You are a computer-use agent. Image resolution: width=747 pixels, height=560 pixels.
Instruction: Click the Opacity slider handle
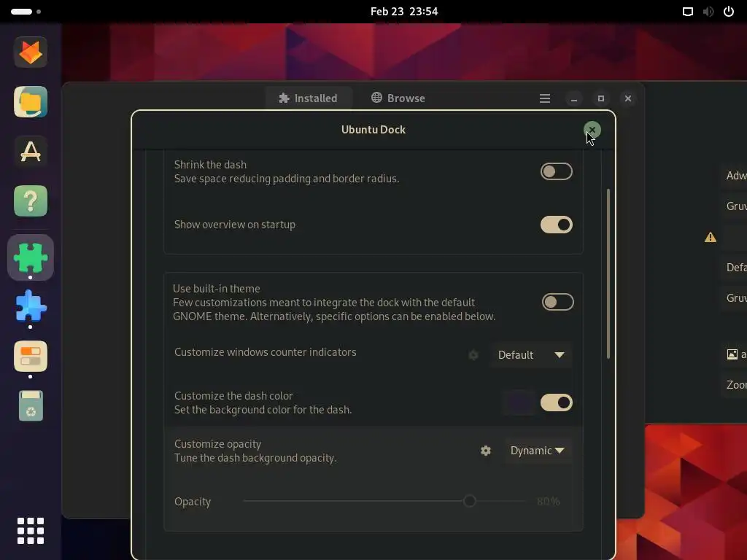(470, 501)
